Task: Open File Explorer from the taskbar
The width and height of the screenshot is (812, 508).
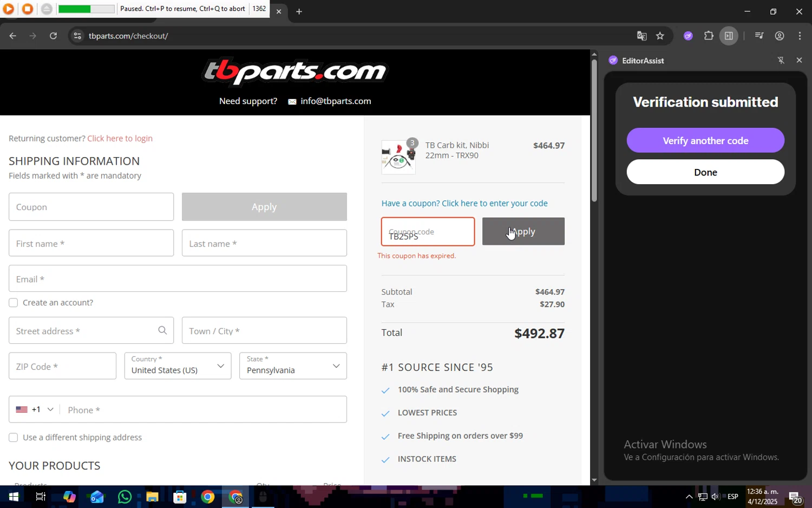Action: 152,497
